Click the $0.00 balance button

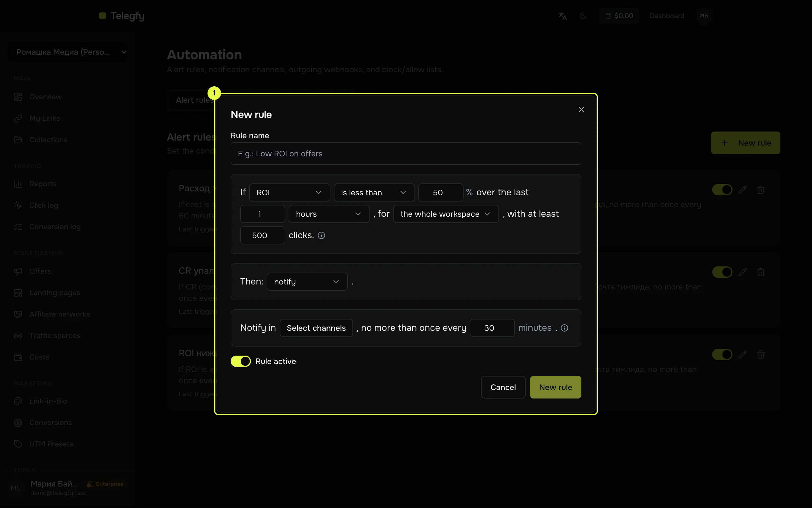[619, 16]
